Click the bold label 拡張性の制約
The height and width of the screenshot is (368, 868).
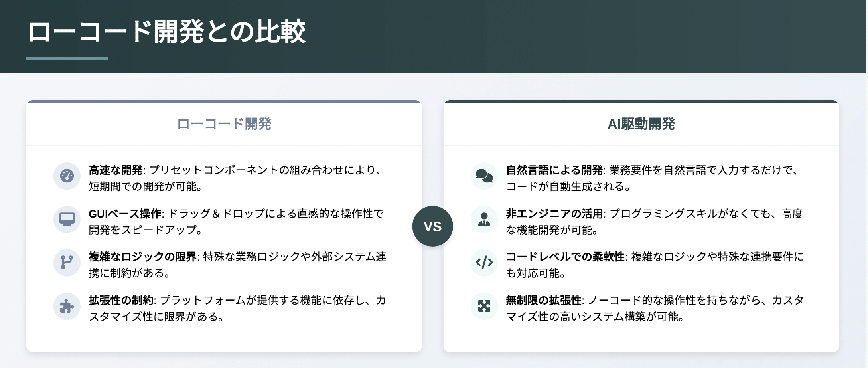pos(121,300)
